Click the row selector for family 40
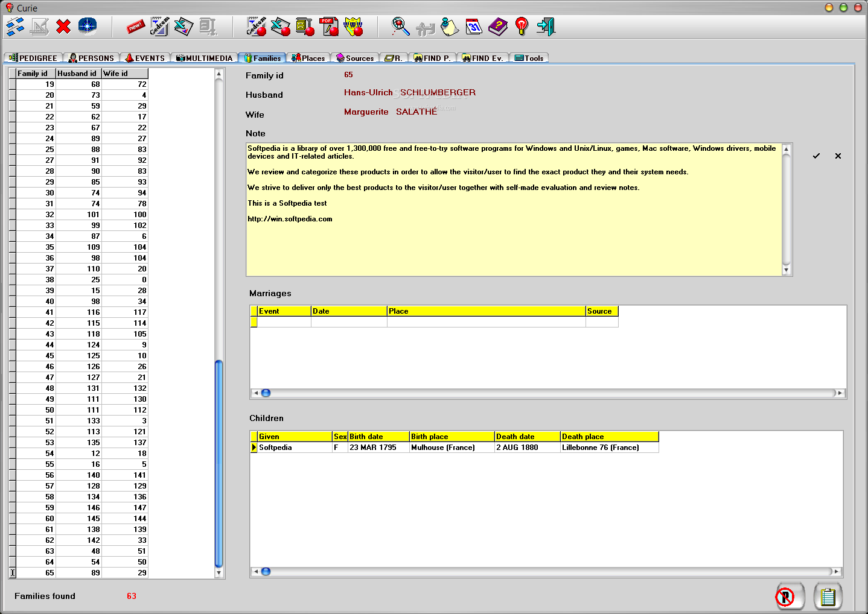 tap(12, 302)
